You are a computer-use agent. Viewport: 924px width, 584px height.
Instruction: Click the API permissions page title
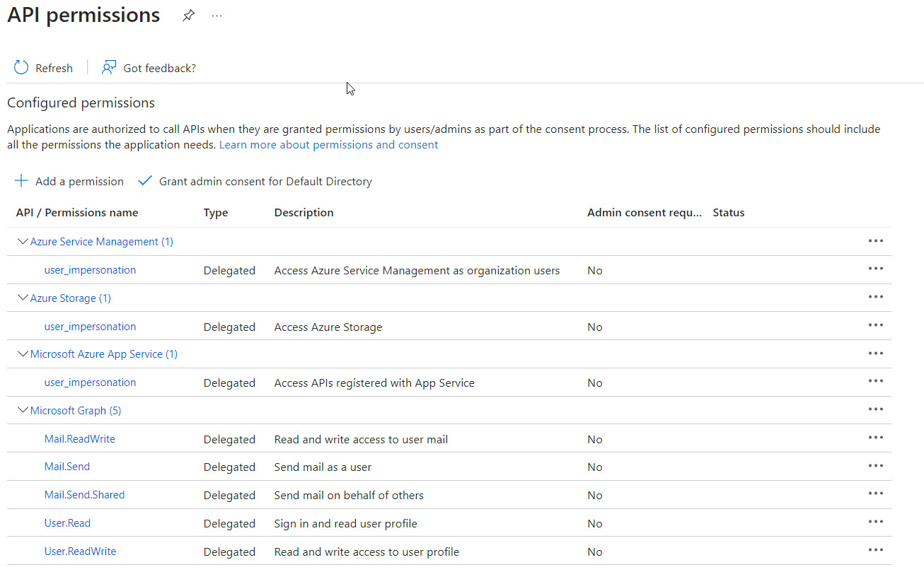(x=83, y=15)
